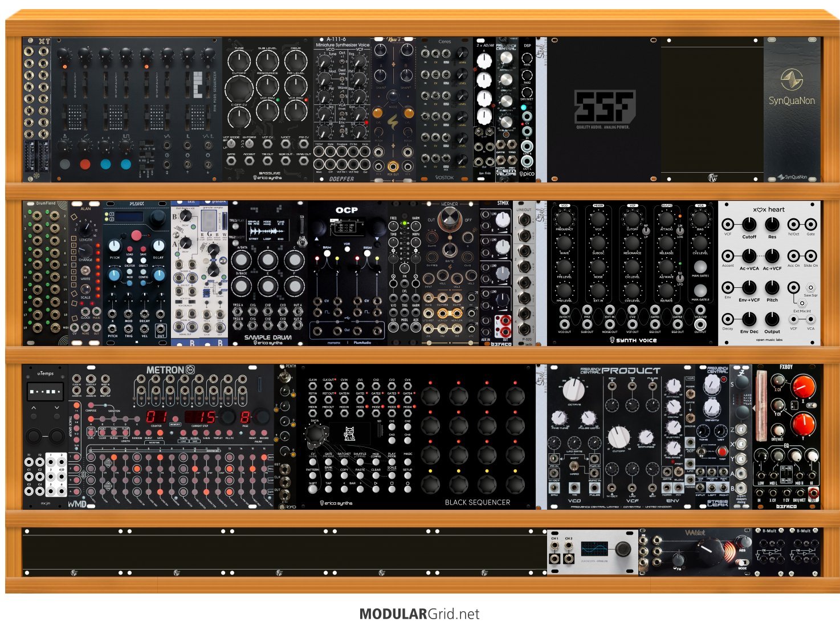Click the SSF logo blank panel

(604, 110)
